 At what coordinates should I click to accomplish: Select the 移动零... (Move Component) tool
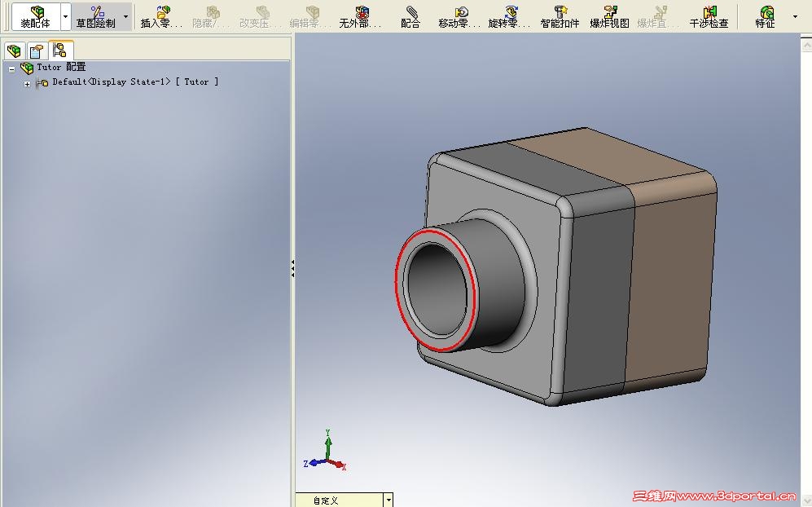tap(460, 16)
